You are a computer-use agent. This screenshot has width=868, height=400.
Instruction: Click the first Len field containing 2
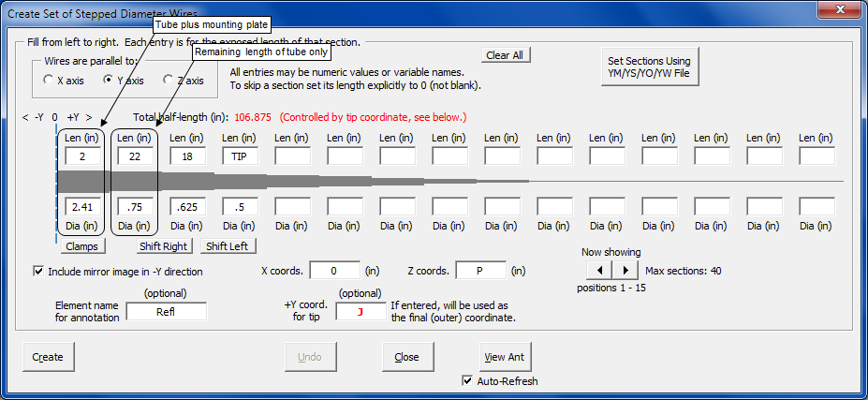tap(83, 156)
